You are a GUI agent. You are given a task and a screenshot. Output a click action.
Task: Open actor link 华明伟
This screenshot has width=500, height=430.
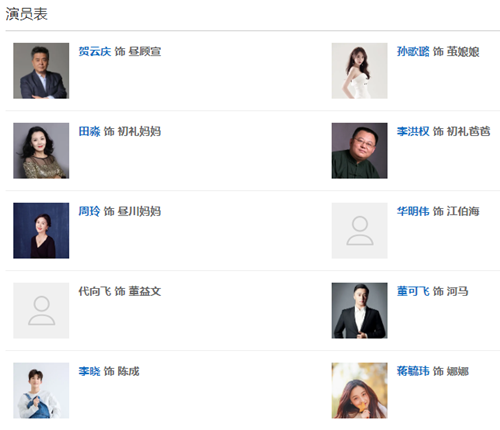pyautogui.click(x=413, y=211)
